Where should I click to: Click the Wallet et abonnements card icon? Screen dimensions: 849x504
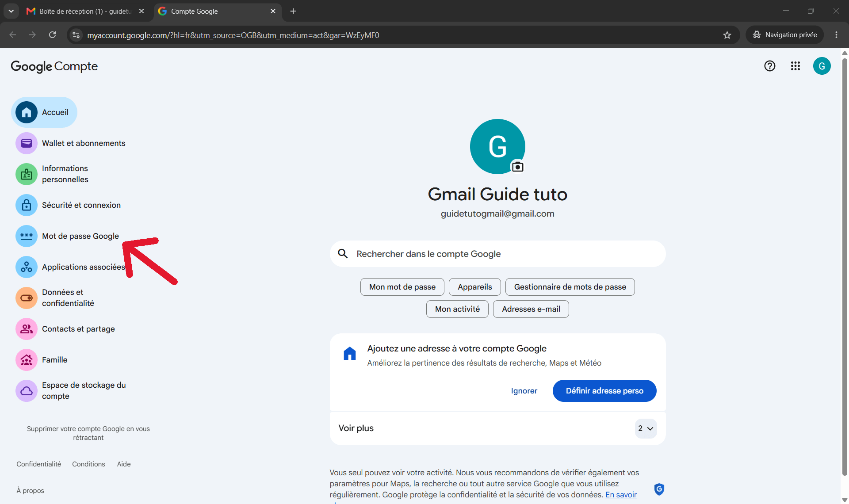click(27, 143)
